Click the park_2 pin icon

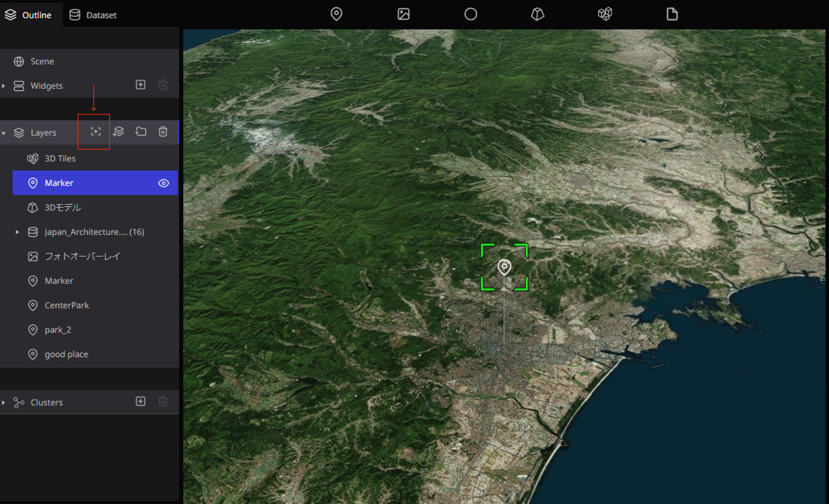coord(33,330)
